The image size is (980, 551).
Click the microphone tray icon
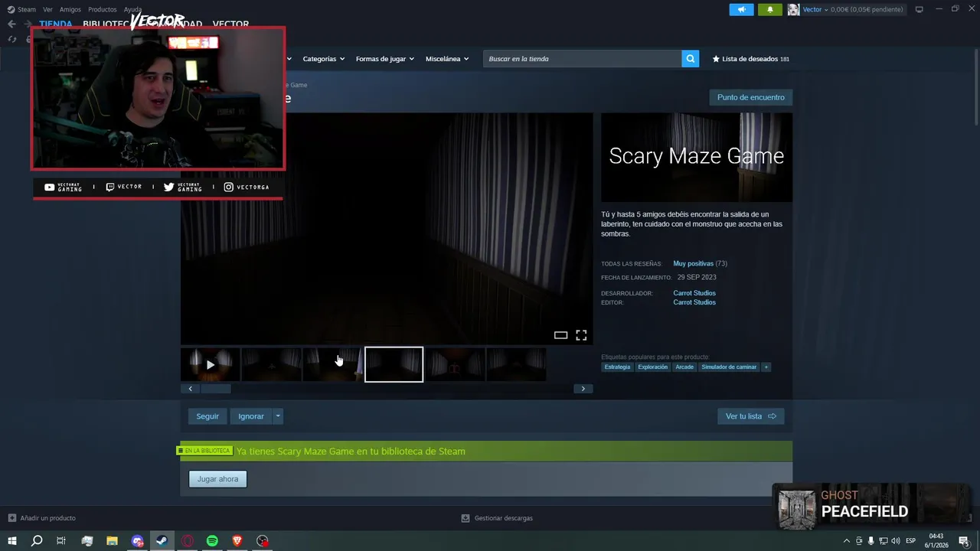(871, 541)
